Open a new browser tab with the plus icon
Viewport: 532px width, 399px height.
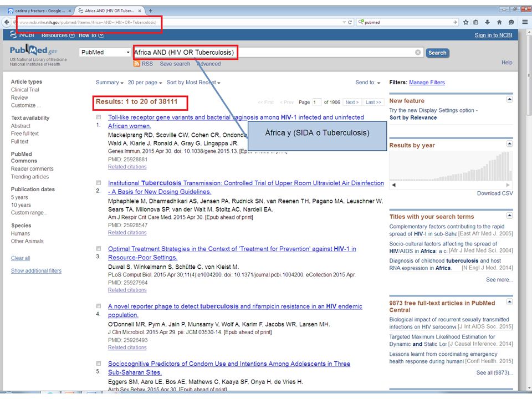tap(150, 11)
